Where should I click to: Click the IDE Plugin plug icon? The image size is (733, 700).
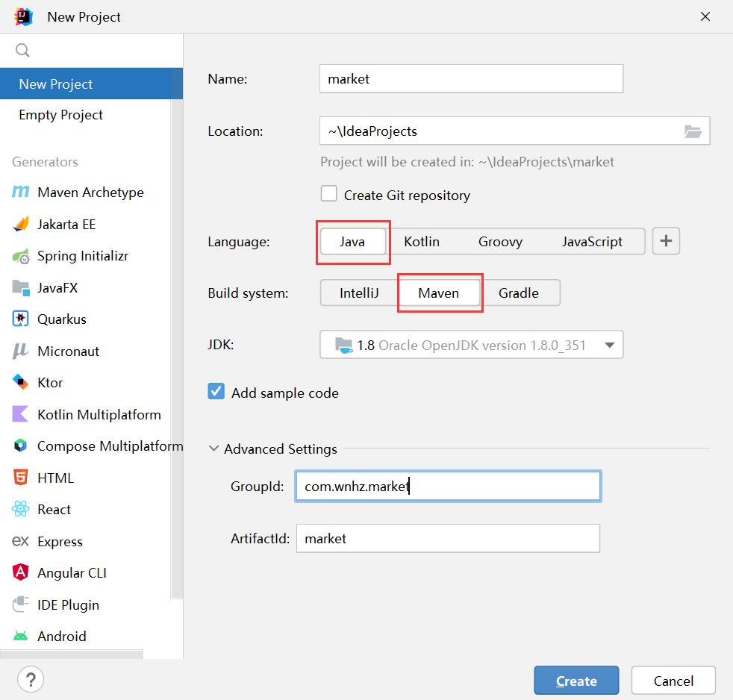(21, 604)
